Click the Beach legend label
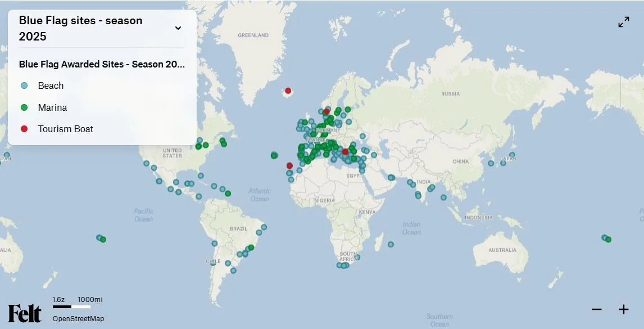 [51, 85]
